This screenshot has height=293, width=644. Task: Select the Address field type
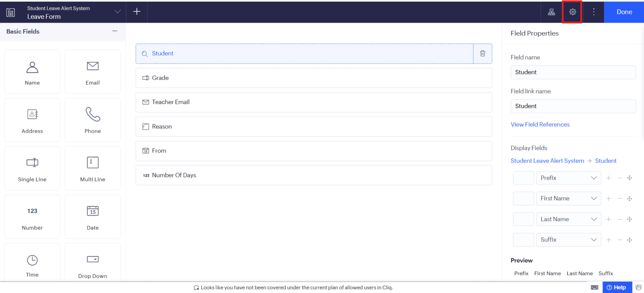click(x=32, y=120)
